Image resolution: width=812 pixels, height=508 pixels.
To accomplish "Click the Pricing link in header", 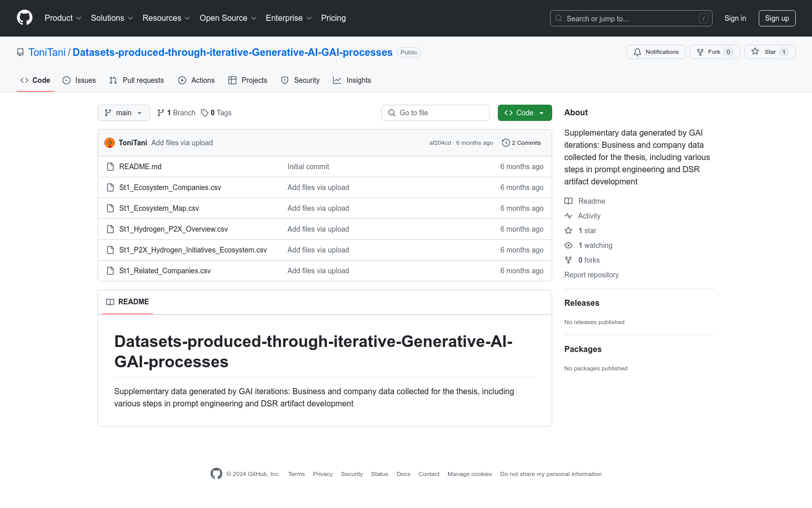I will tap(333, 18).
